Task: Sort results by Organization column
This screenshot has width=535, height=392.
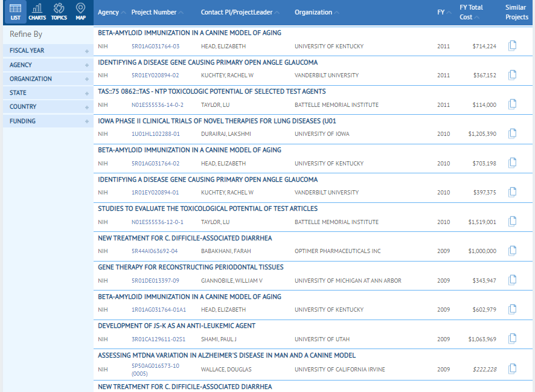Action: coord(316,12)
